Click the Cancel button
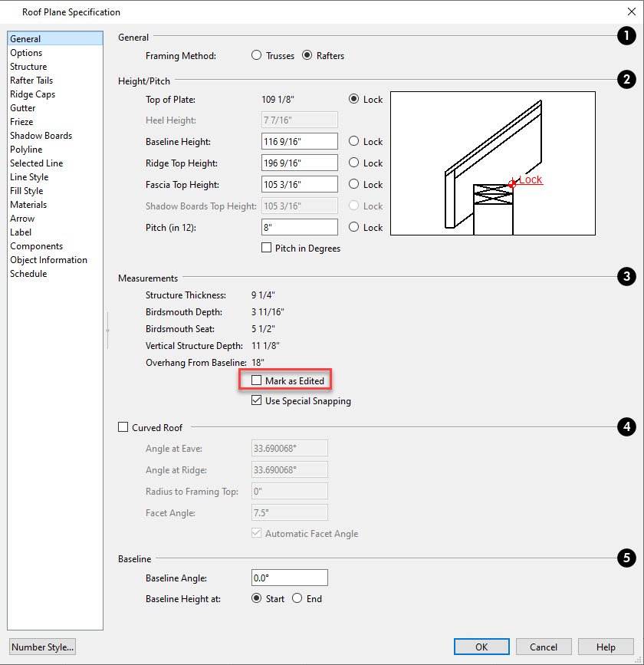This screenshot has width=644, height=665. pyautogui.click(x=544, y=647)
